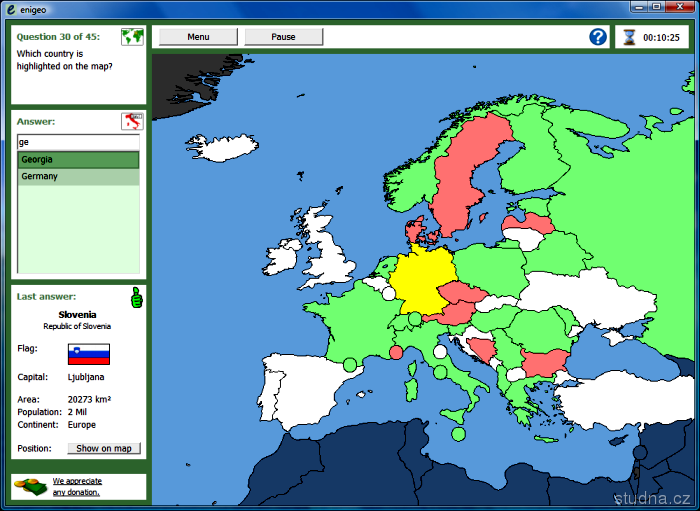Open the blue question mark help icon
The width and height of the screenshot is (700, 511).
(598, 37)
